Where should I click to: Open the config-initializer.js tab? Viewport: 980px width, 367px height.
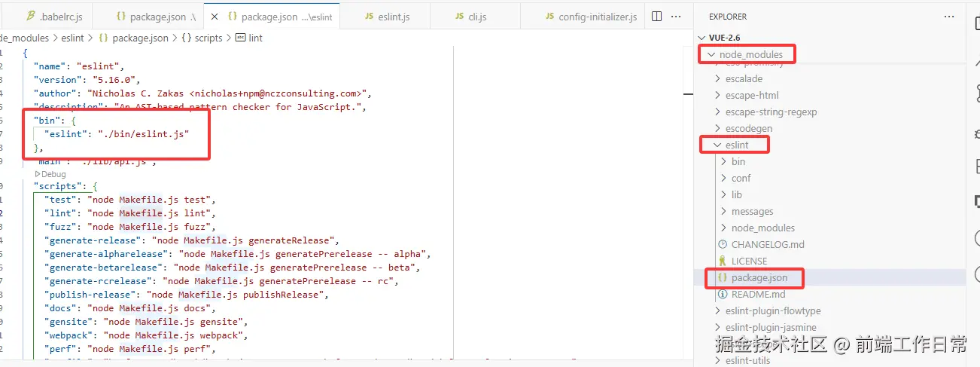tap(597, 16)
